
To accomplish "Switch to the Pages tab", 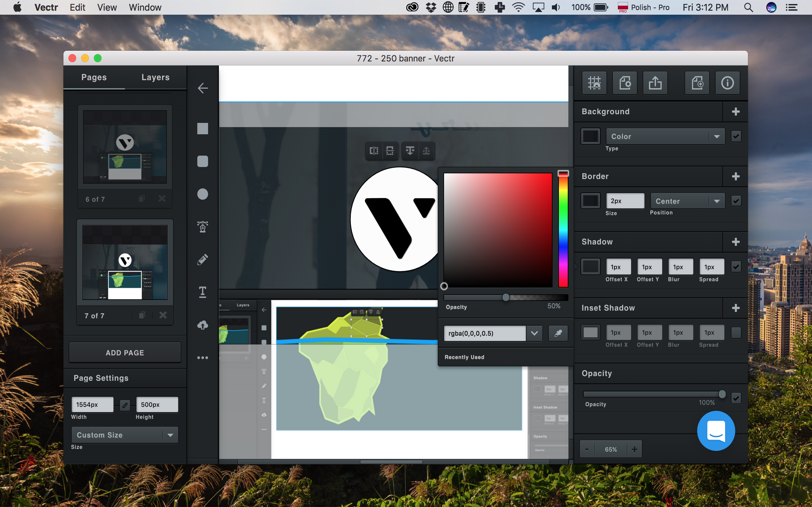I will coord(94,76).
